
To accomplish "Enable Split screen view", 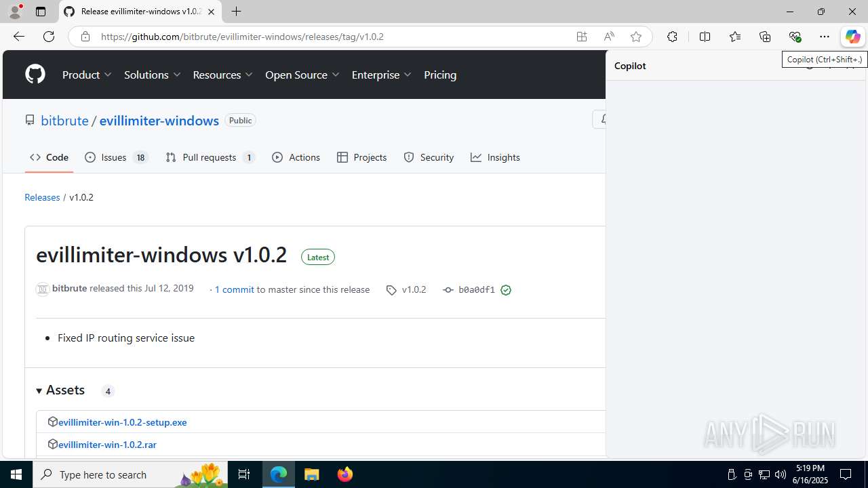I will (x=705, y=37).
